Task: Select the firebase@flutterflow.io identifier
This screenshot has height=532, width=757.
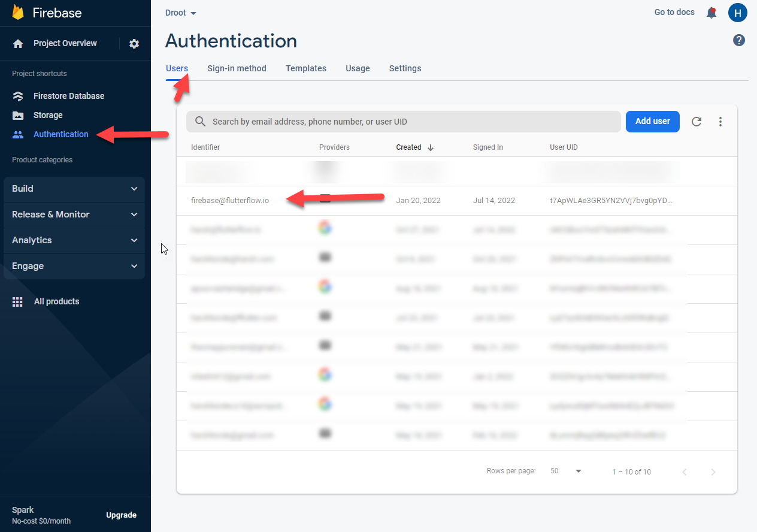Action: click(230, 201)
